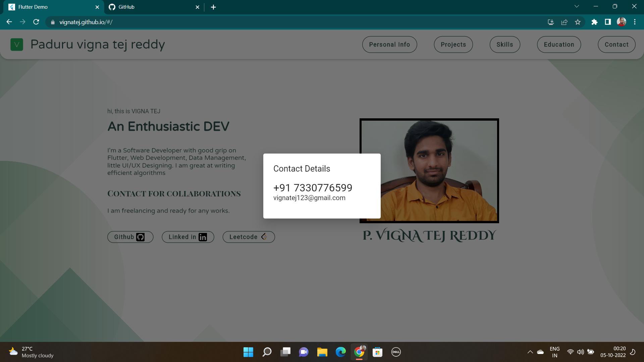Expand hidden icons in the system tray
The image size is (644, 362).
(x=530, y=352)
